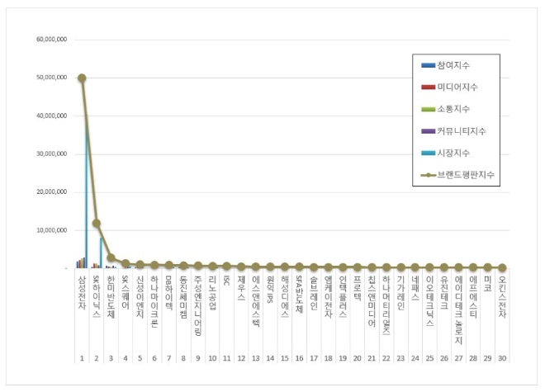Click the 60,000,000 y-axis label
This screenshot has height=392, width=545.
pos(51,39)
